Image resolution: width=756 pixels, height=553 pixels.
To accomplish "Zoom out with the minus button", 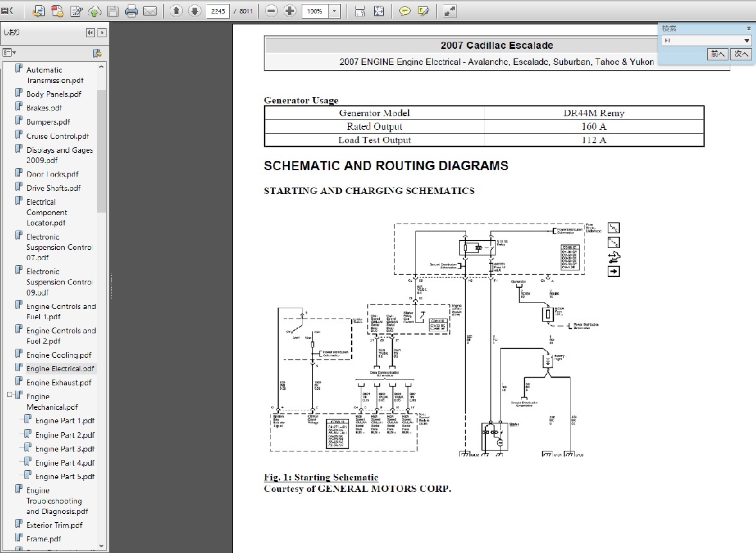I will tap(271, 11).
